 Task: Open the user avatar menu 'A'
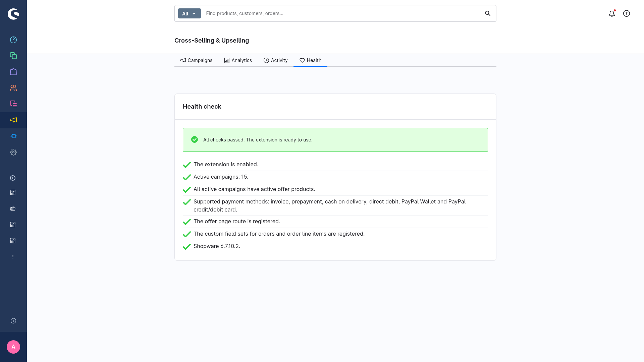click(13, 347)
